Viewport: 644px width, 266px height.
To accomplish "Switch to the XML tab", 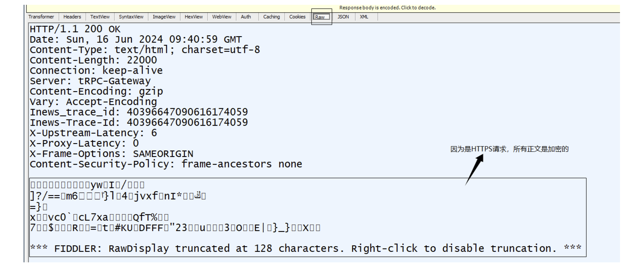I will (x=364, y=17).
